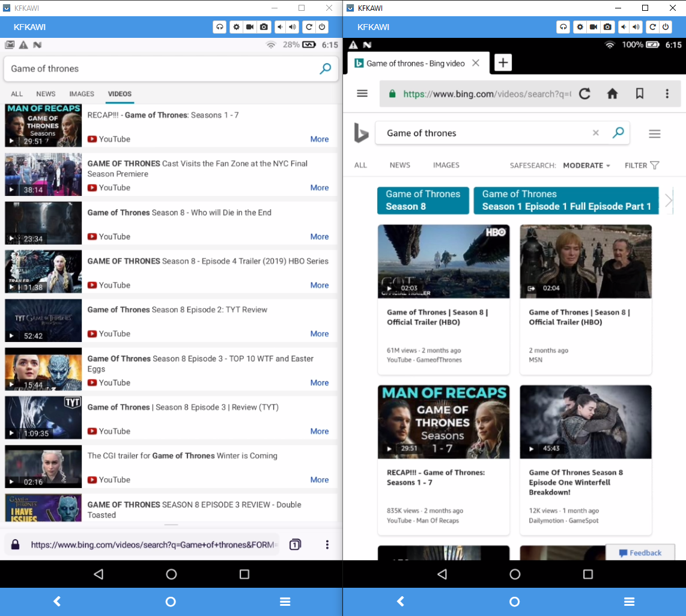The width and height of the screenshot is (686, 616).
Task: Take a screenshot using the camera icon
Action: tap(264, 26)
